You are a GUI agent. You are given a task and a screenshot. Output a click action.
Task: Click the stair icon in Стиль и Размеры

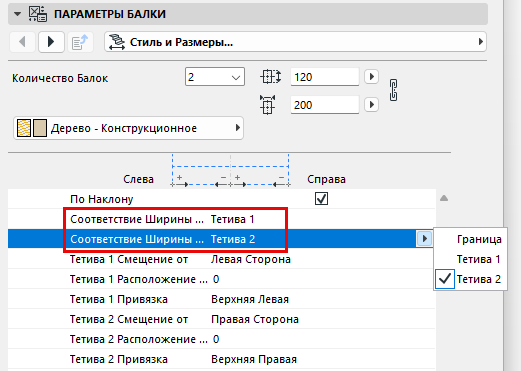coord(117,42)
